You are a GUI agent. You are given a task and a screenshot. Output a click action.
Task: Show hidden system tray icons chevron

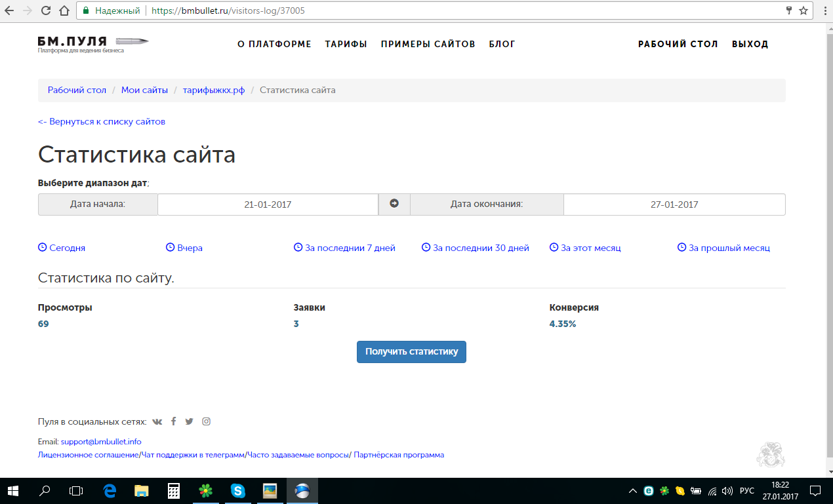(632, 490)
